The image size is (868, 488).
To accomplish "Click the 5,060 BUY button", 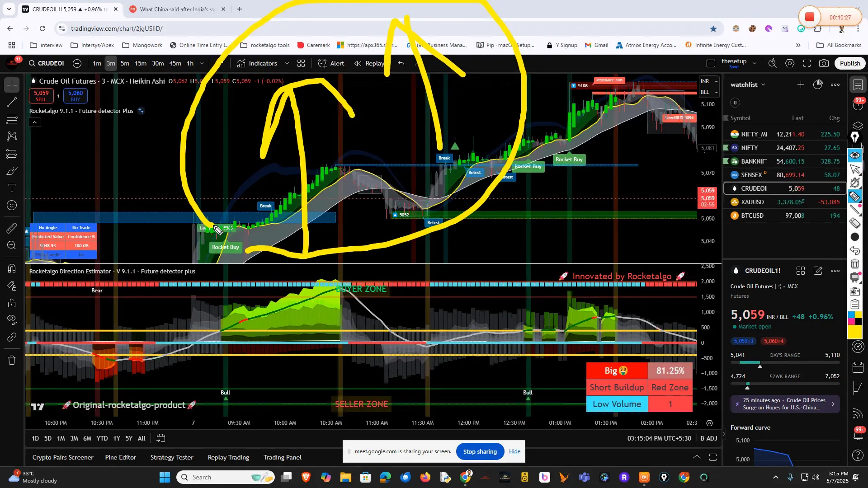I will [x=75, y=96].
